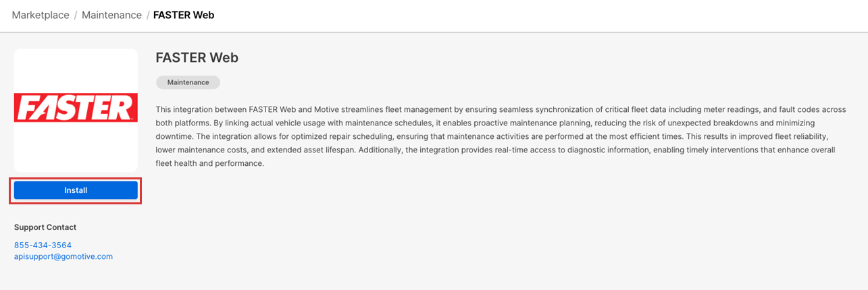The image size is (868, 290).
Task: Click the white space of the logo card above the logo
Action: (76, 71)
